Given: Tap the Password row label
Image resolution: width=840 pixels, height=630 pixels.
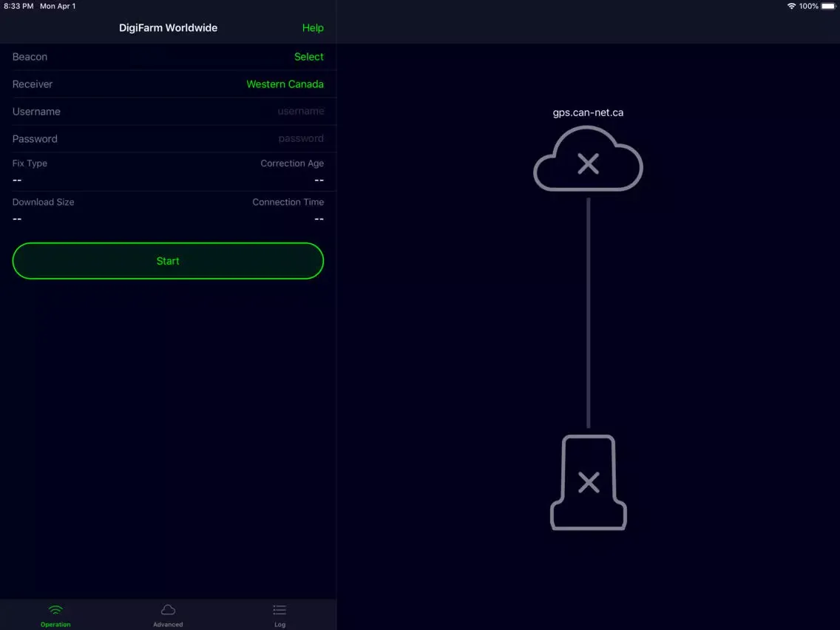Looking at the screenshot, I should point(35,139).
